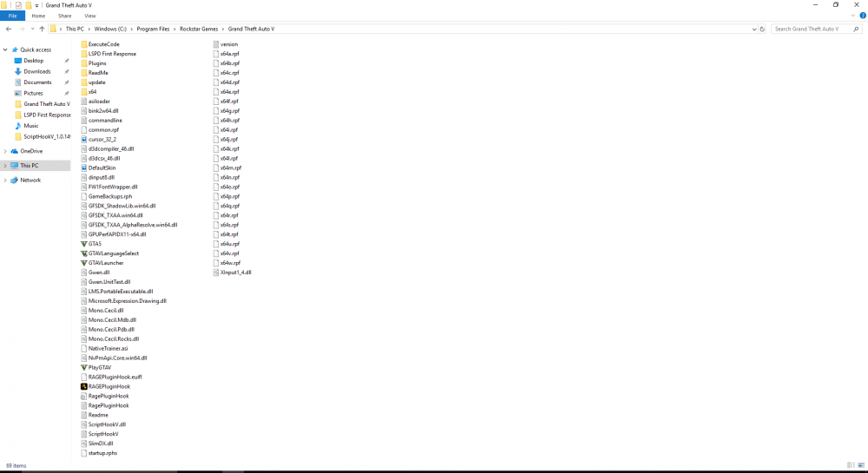868x473 pixels.
Task: Select the RAGEPluginHook application icon
Action: point(84,387)
